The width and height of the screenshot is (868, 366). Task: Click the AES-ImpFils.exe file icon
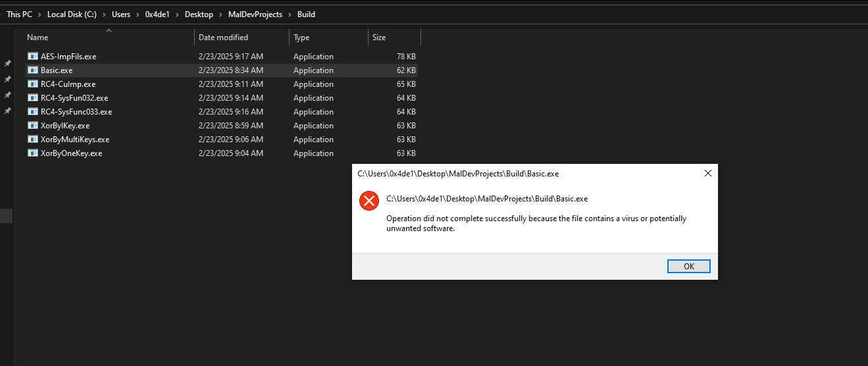33,57
